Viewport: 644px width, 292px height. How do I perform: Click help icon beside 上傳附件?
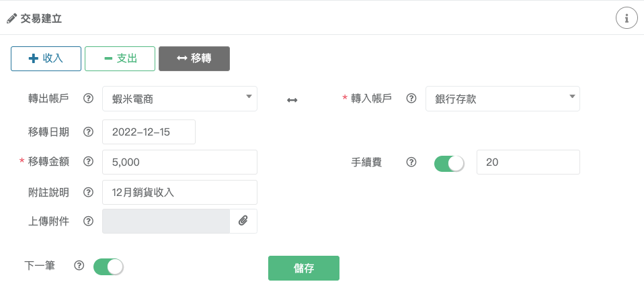88,222
